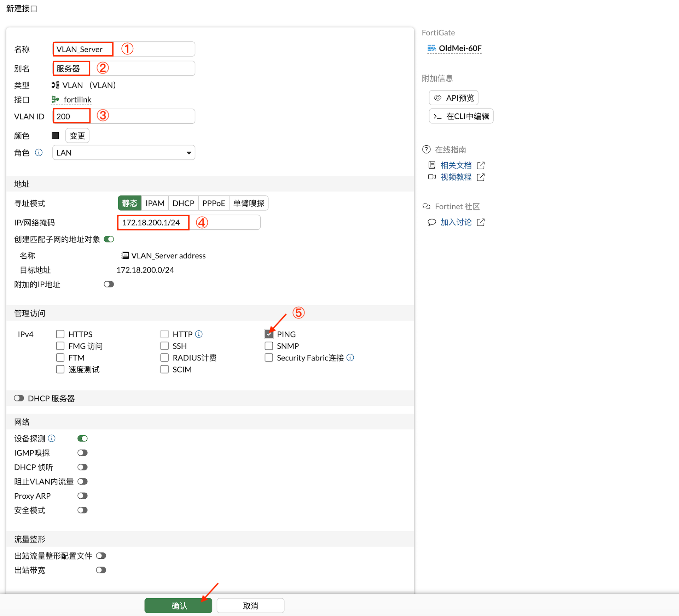Open the 视频教程 link
This screenshot has width=679, height=616.
[456, 177]
